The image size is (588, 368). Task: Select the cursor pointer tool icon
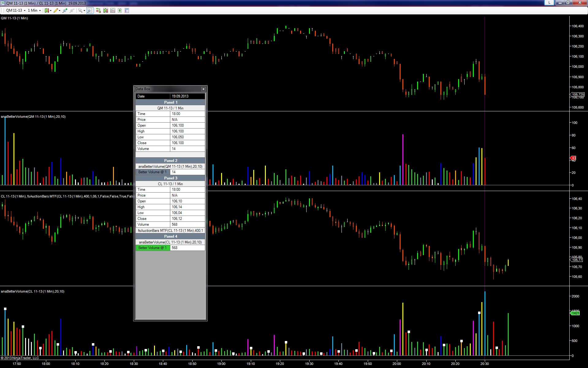tap(80, 10)
